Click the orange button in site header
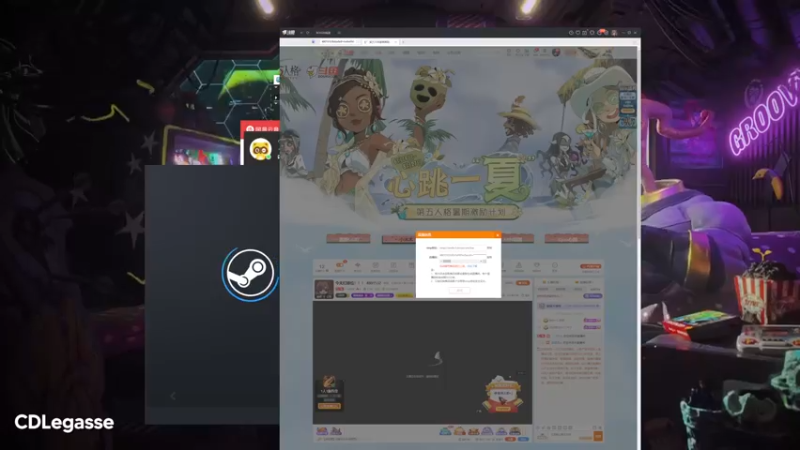Viewport: 800px width, 450px height. tap(570, 52)
